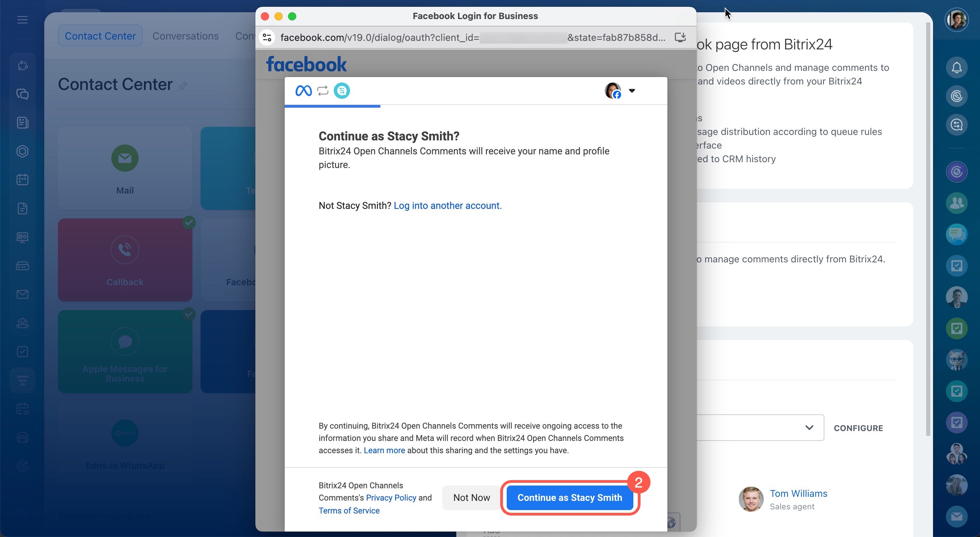Click the right panel vertical scrollbar
The height and width of the screenshot is (537, 980).
click(x=928, y=228)
